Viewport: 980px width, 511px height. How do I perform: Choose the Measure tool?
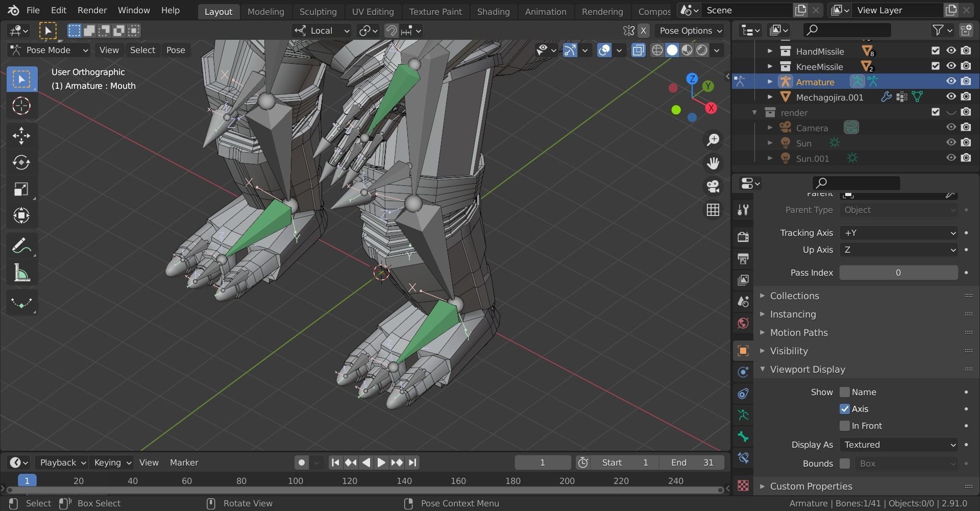pos(21,273)
